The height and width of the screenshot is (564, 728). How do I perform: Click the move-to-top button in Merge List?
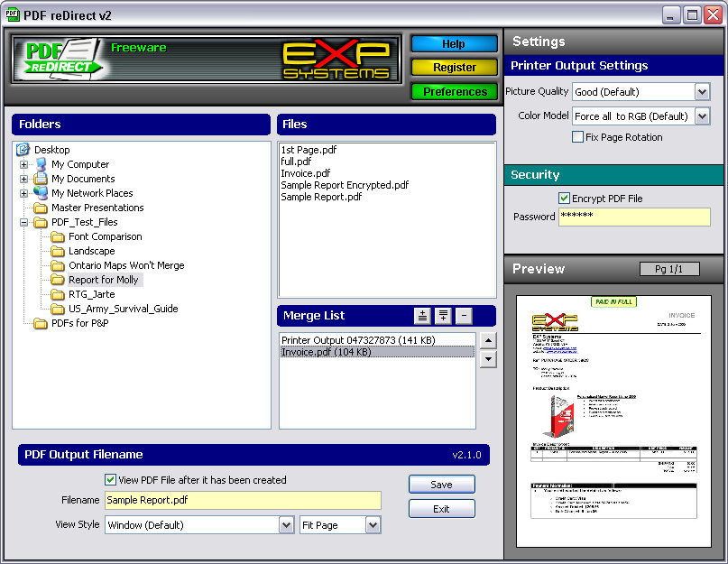422,316
